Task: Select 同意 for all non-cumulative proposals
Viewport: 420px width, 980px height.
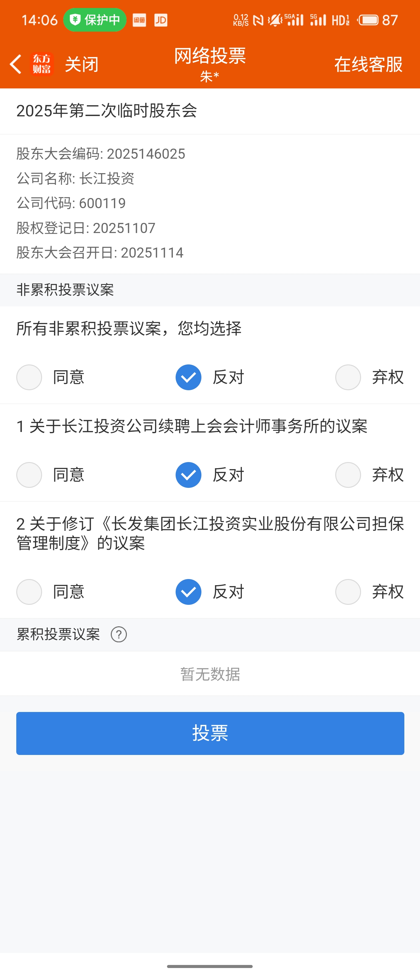Action: [x=29, y=377]
